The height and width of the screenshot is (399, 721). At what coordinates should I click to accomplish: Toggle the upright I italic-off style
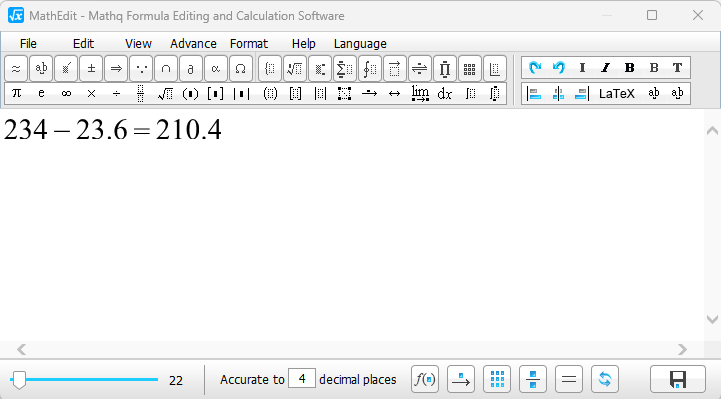[x=582, y=68]
